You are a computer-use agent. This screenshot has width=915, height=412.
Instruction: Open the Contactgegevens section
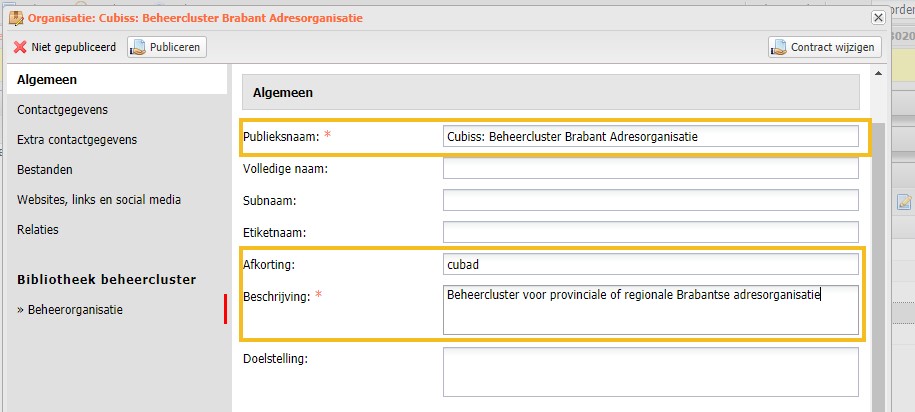pos(62,110)
